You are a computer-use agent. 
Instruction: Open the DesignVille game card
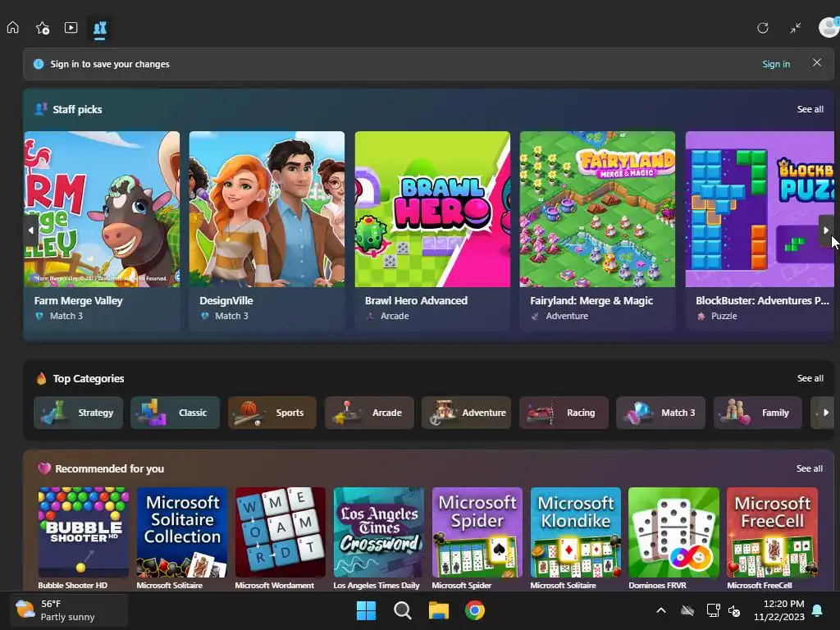click(267, 231)
